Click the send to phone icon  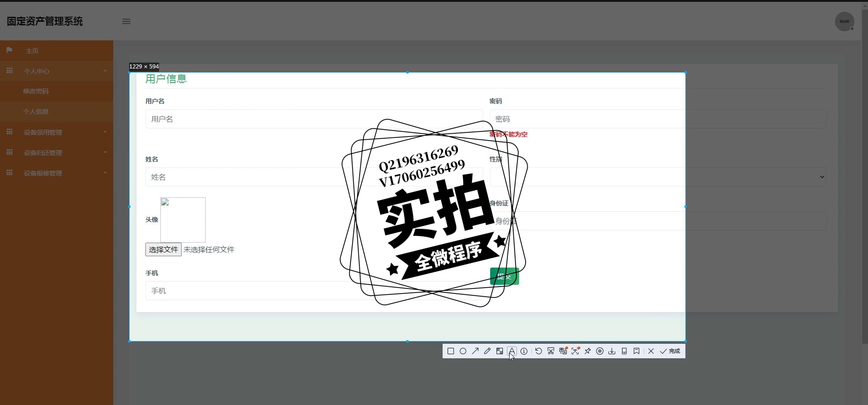pyautogui.click(x=624, y=351)
